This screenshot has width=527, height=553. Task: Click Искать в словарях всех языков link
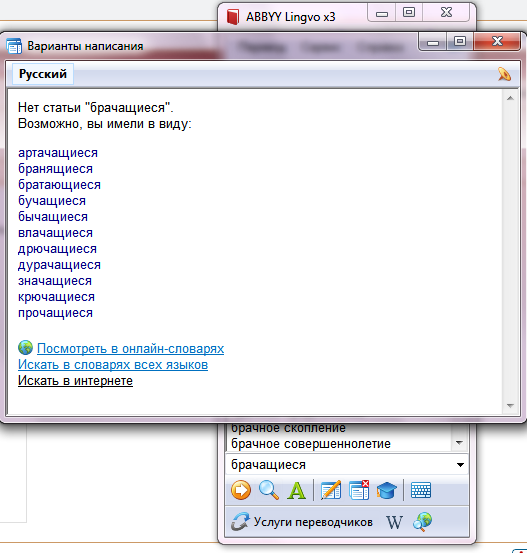click(x=113, y=365)
